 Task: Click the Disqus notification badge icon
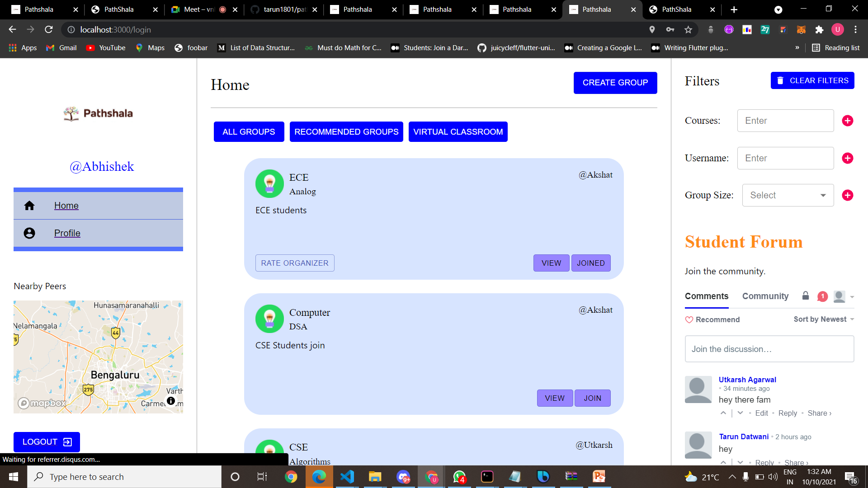[822, 296]
